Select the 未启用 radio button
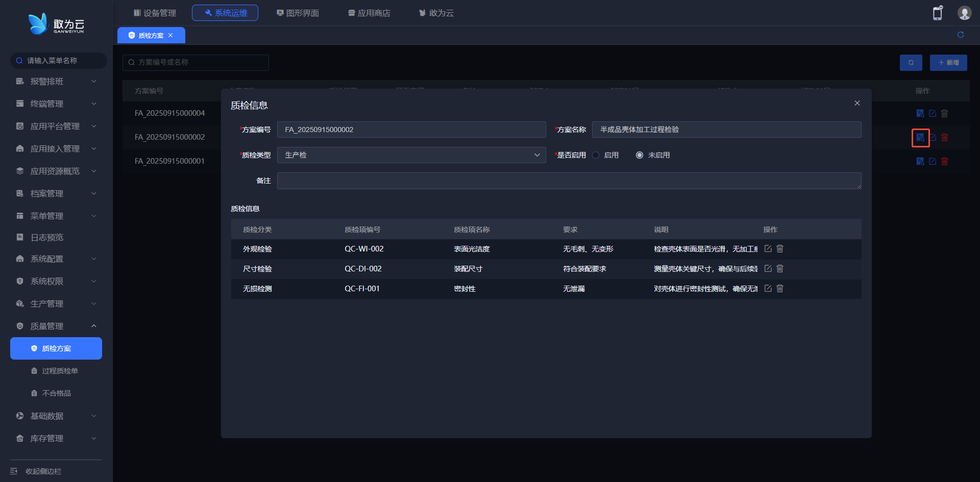980x482 pixels. click(640, 155)
